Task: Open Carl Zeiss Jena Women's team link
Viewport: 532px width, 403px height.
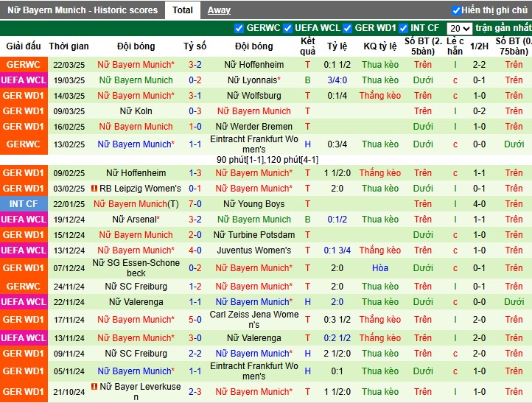Action: pos(253,320)
